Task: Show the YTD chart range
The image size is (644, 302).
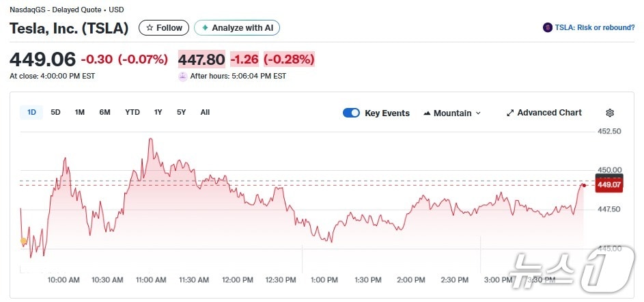Action: point(132,112)
